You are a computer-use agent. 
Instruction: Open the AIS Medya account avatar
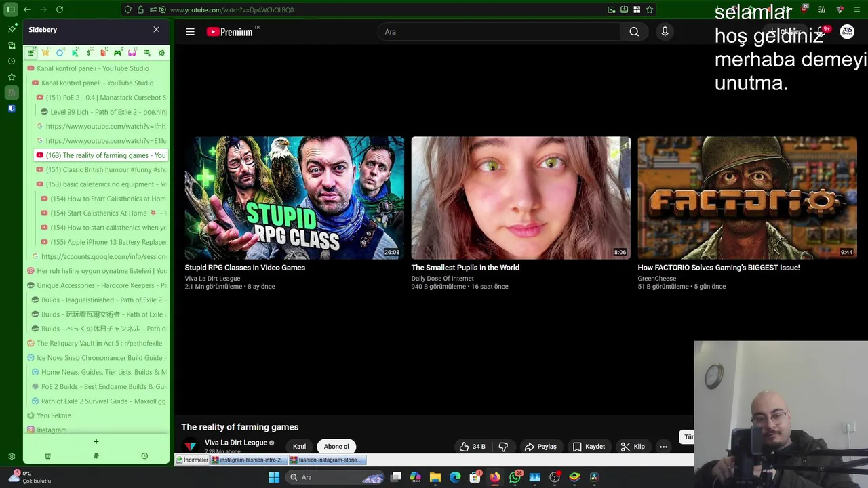847,32
